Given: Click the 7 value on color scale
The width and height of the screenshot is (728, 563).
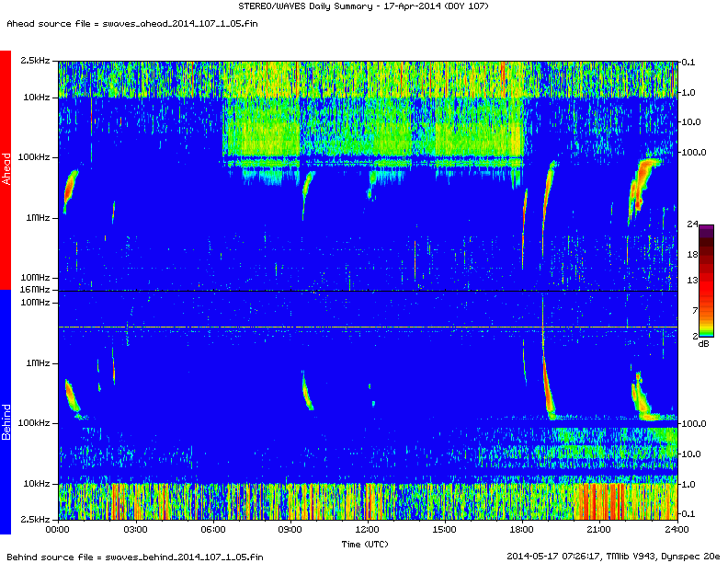Looking at the screenshot, I should [x=695, y=310].
